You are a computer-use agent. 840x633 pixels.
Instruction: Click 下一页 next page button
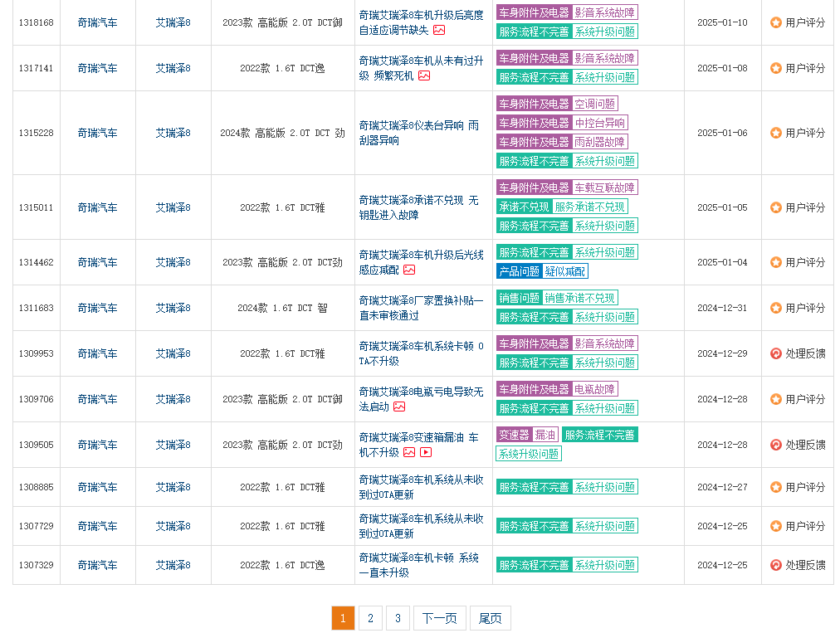click(439, 618)
